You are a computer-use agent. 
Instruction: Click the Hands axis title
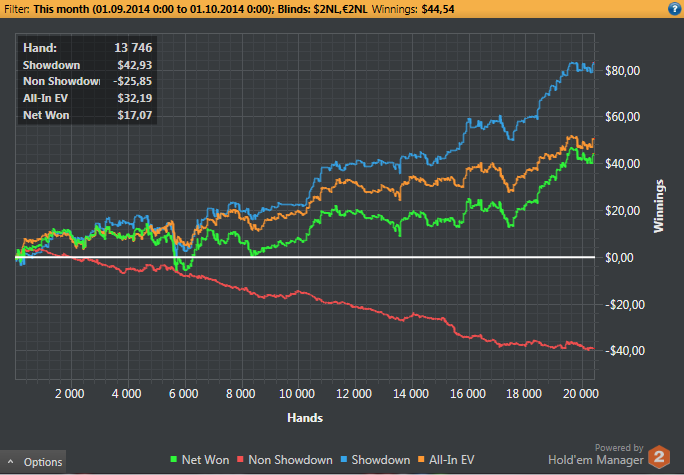coord(305,418)
